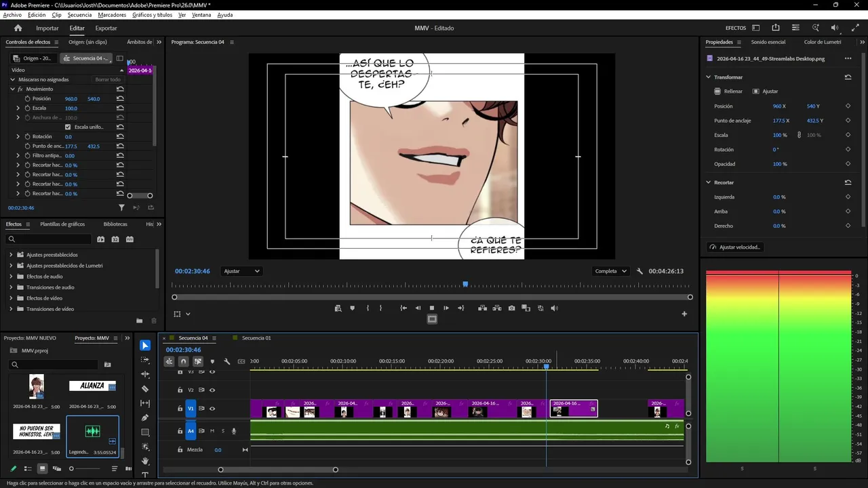Expand Escala property in Effect Controls

pos(18,108)
